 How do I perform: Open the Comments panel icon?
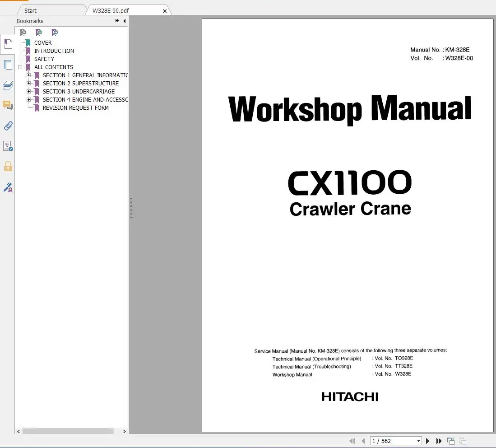8,105
